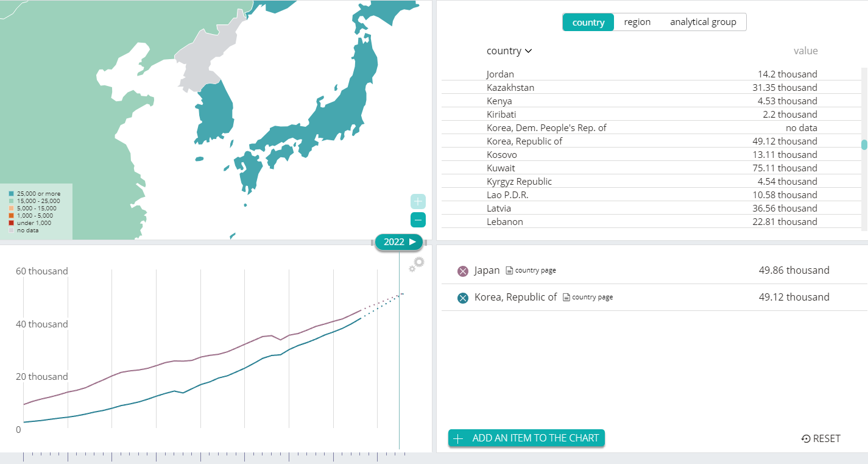Switch to the region tab
This screenshot has width=868, height=464.
point(637,22)
